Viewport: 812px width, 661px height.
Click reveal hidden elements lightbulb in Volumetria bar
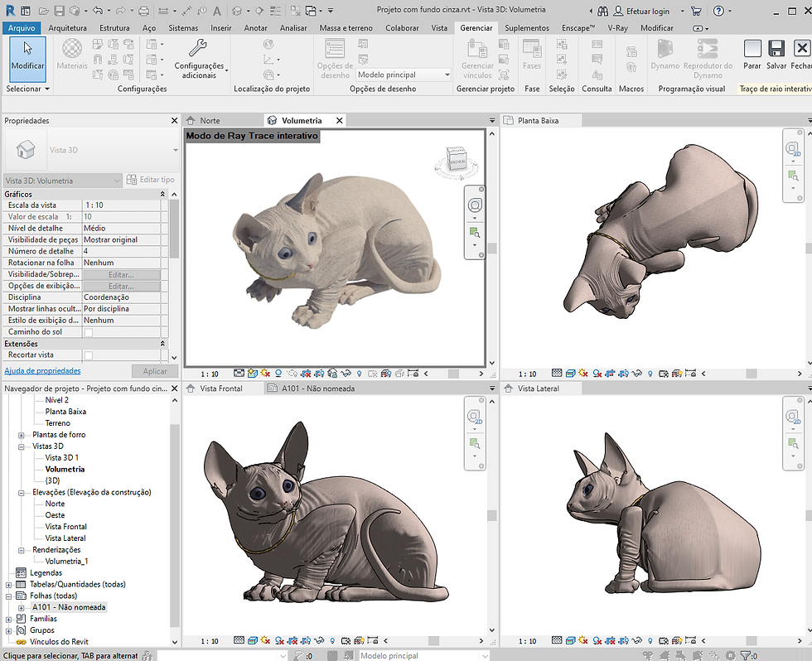coord(360,374)
